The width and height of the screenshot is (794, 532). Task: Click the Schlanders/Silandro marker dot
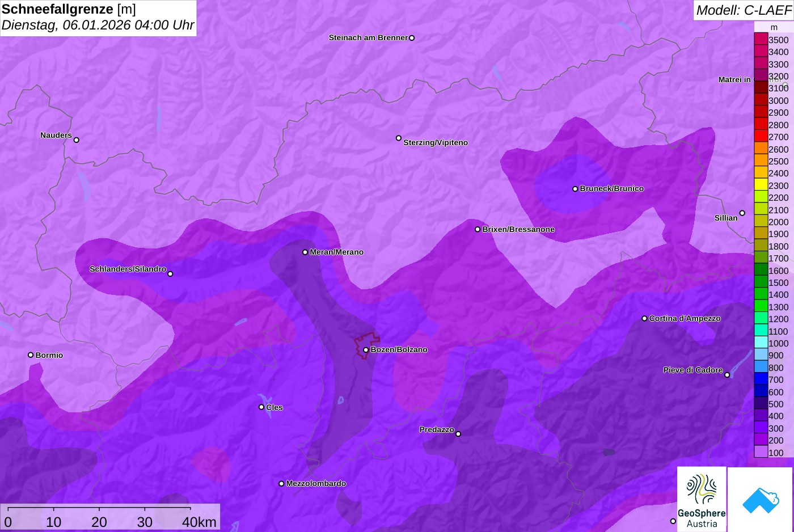coord(170,274)
